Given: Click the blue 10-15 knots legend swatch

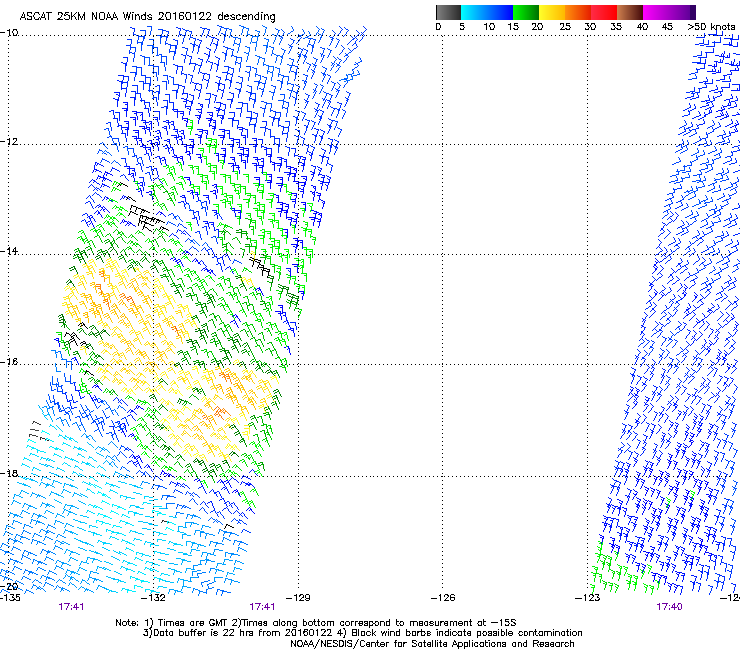Looking at the screenshot, I should (500, 12).
